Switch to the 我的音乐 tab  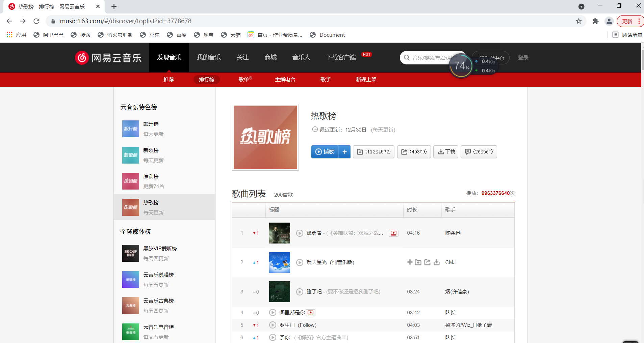point(209,58)
